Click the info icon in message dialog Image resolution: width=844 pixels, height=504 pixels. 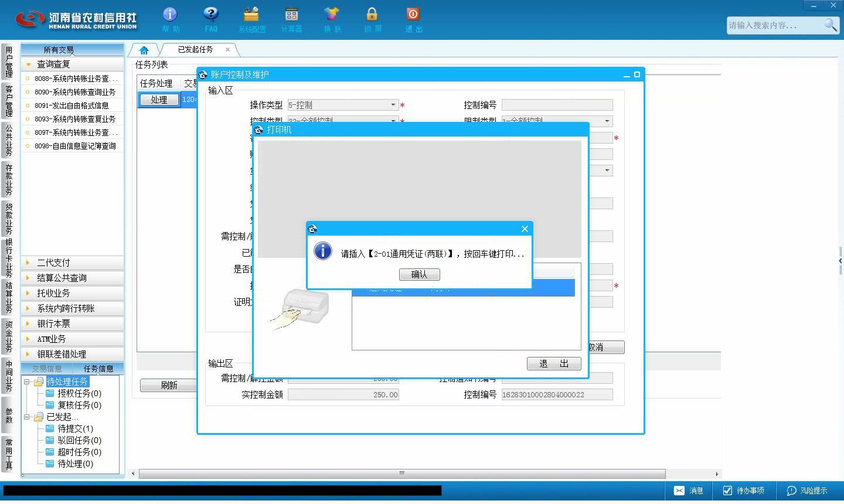[x=323, y=251]
